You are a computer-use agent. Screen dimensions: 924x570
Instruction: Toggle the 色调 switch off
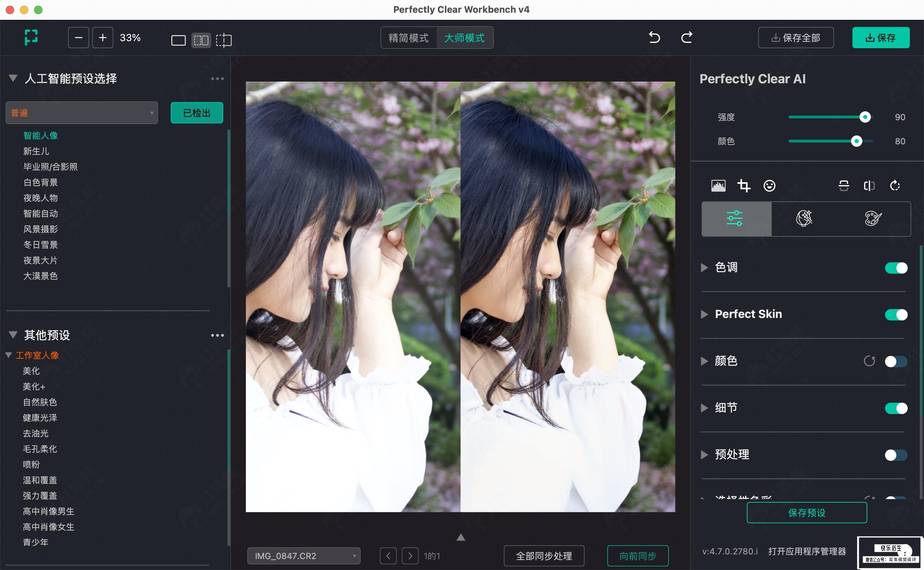pos(896,268)
